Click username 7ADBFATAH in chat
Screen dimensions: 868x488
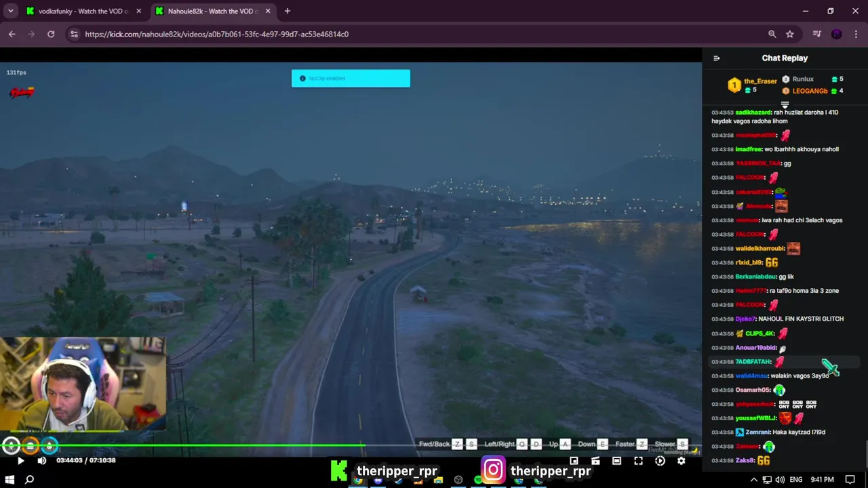(753, 362)
